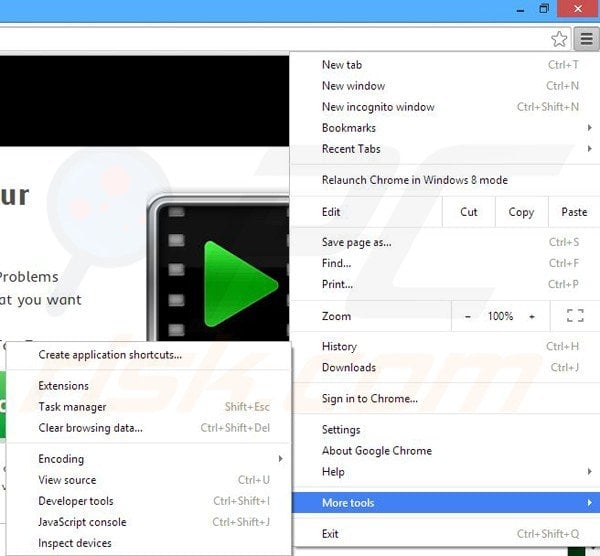The width and height of the screenshot is (600, 556).
Task: Choose Exit from the Chrome menu
Action: (x=446, y=534)
